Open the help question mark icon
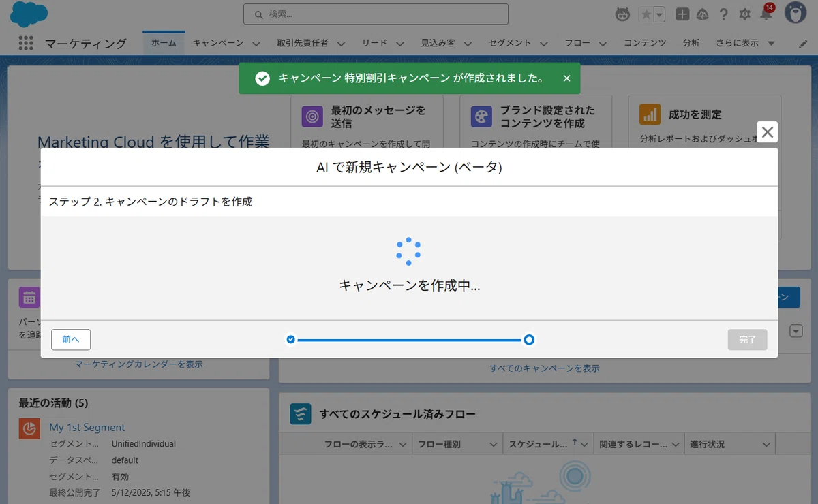 click(x=724, y=14)
